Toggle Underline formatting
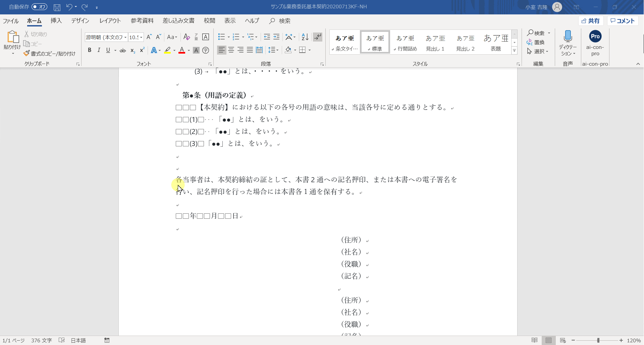Image resolution: width=644 pixels, height=345 pixels. coord(108,50)
